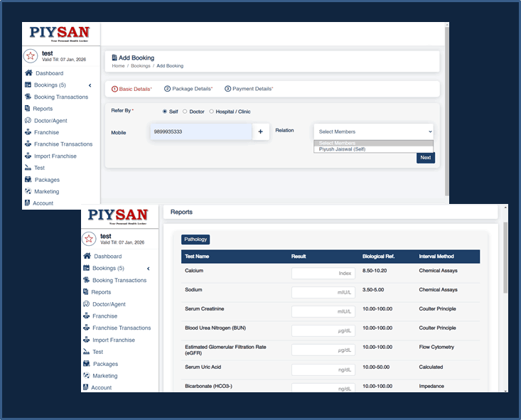Click Doctor/Agent icon in Add Booking window
This screenshot has width=521, height=420.
pyautogui.click(x=28, y=120)
